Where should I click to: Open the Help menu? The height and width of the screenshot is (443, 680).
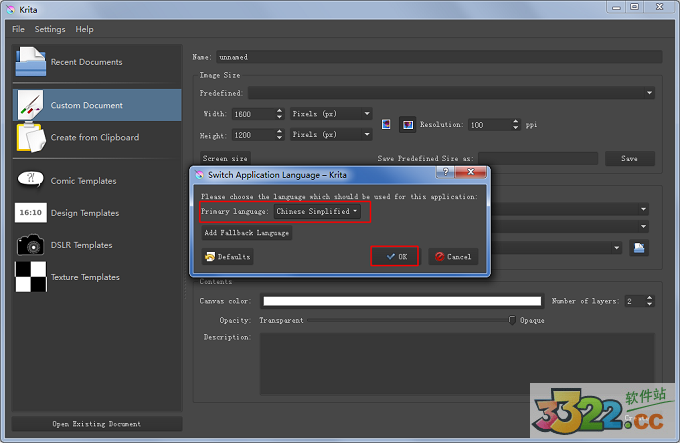click(x=84, y=29)
